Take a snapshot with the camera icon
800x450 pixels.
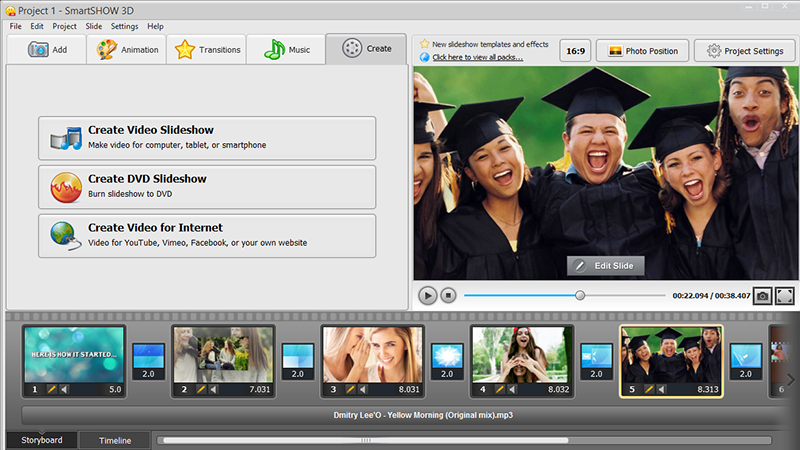point(763,296)
